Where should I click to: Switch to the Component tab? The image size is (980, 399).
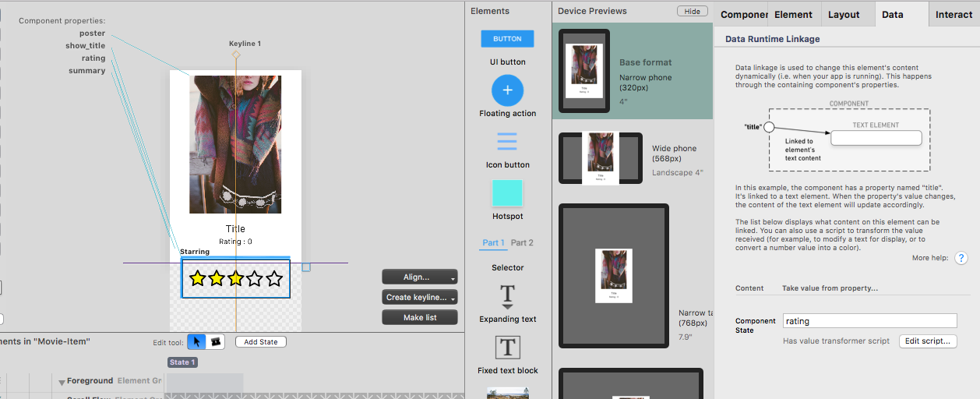[x=742, y=14]
